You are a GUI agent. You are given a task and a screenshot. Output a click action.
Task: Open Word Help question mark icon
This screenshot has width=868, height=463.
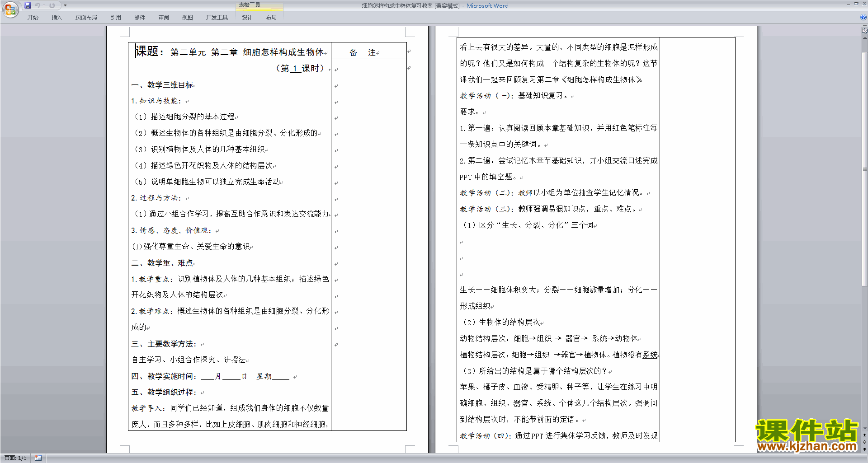coord(863,17)
